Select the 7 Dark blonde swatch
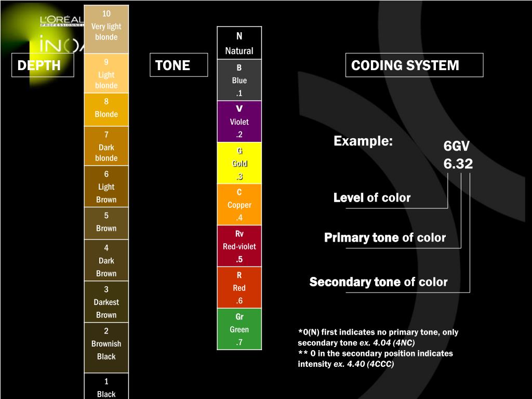Image resolution: width=532 pixels, height=399 pixels. point(106,146)
